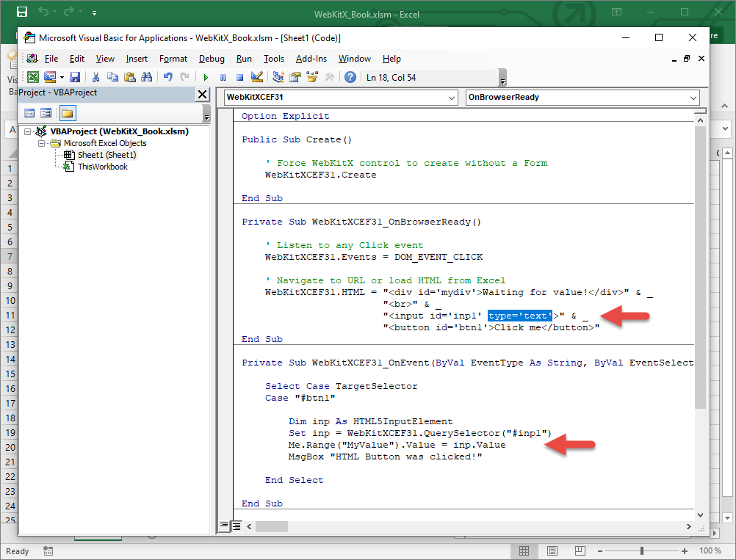Click the Excel document icon left of File menu

[x=32, y=59]
